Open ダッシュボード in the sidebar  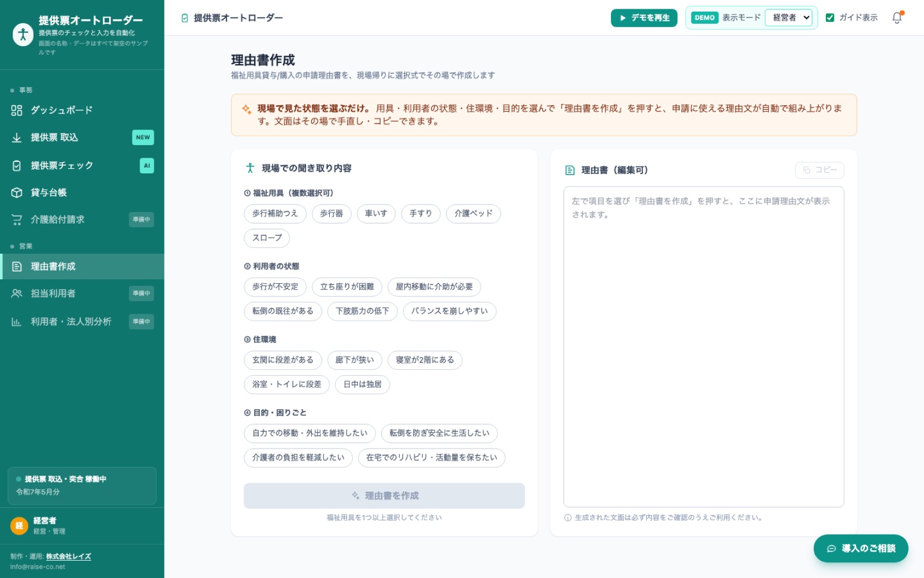(82, 110)
